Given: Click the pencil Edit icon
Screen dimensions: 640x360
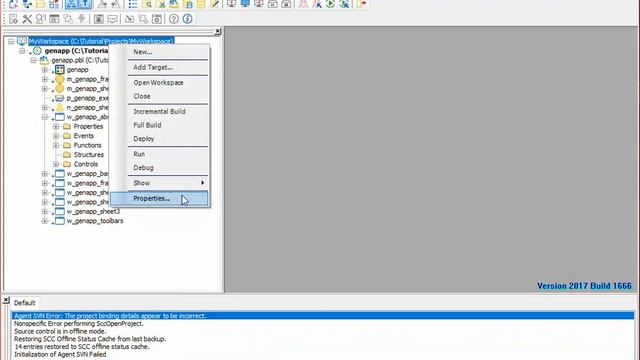Looking at the screenshot, I should pos(215,4).
